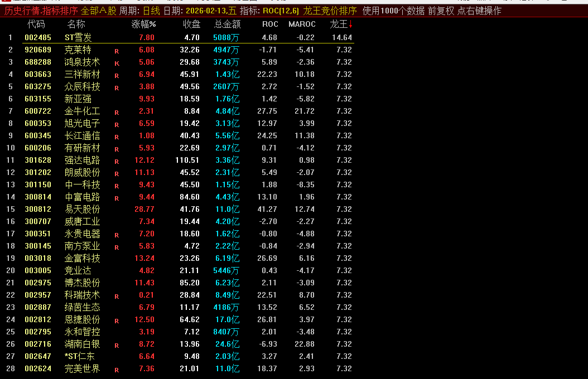Select stock name 长江通信
The height and width of the screenshot is (379, 588).
(x=82, y=135)
